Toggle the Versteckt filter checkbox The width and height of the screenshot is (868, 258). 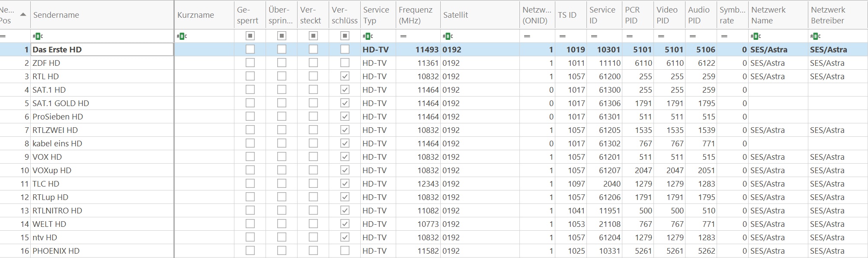[x=314, y=36]
